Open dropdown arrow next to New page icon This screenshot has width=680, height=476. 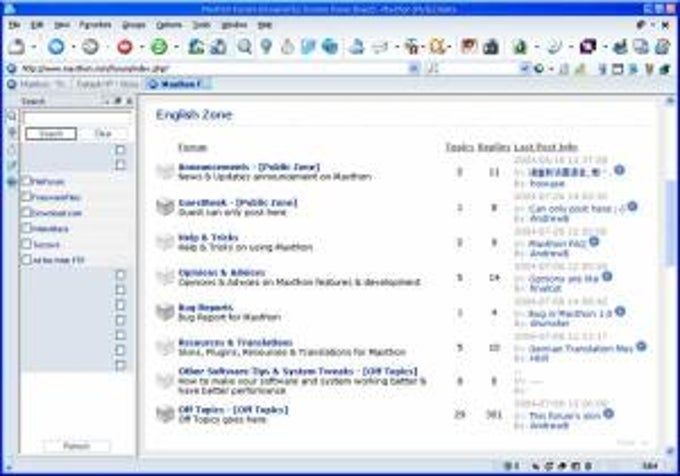click(33, 47)
